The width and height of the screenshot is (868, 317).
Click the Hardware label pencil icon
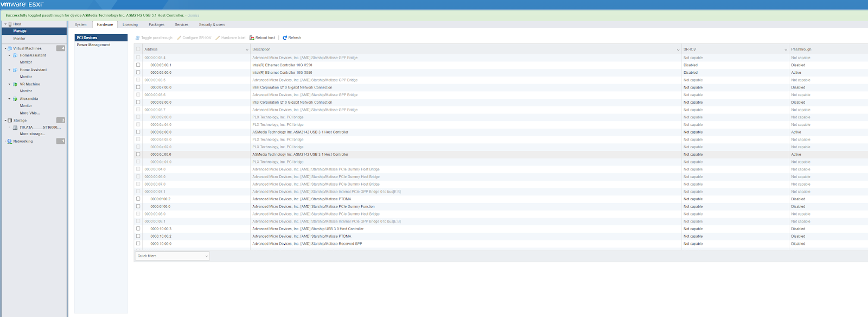point(218,38)
